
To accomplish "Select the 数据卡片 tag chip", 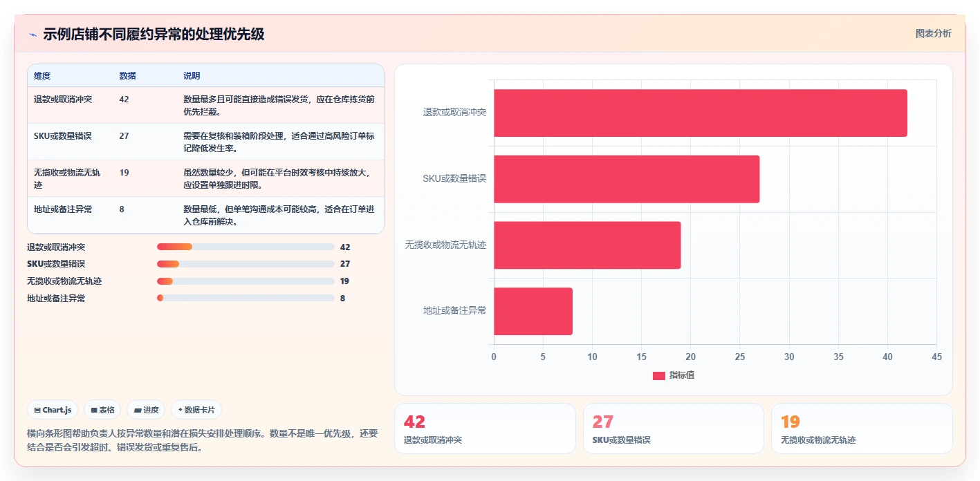I will (x=196, y=410).
